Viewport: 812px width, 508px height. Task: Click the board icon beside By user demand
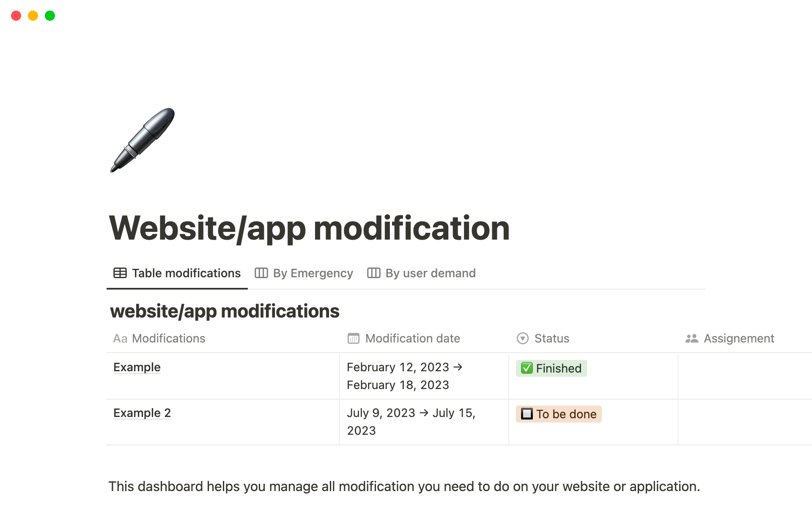[x=374, y=273]
